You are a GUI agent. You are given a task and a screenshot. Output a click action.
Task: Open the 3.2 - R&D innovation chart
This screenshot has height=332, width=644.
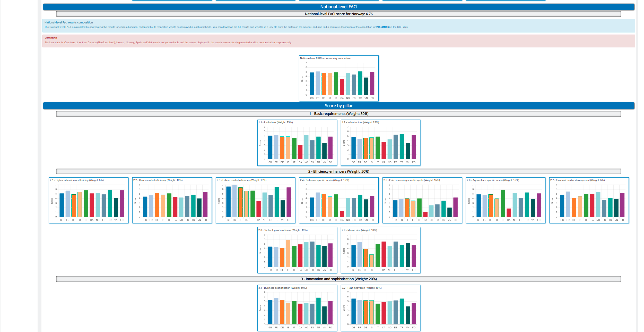(x=380, y=308)
